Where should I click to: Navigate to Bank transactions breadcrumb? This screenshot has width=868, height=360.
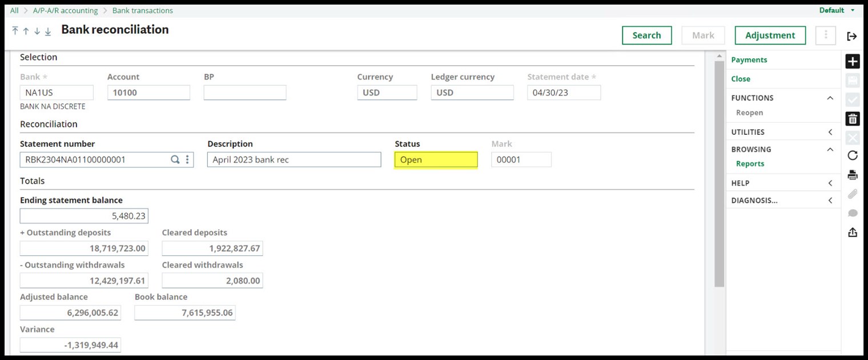point(142,10)
